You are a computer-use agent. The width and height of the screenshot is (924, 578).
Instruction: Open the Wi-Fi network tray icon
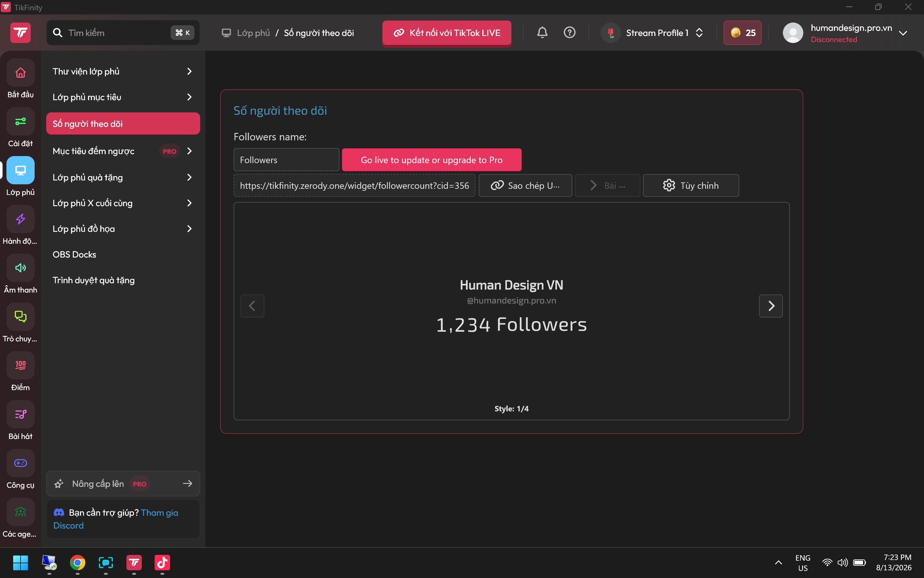coord(827,563)
